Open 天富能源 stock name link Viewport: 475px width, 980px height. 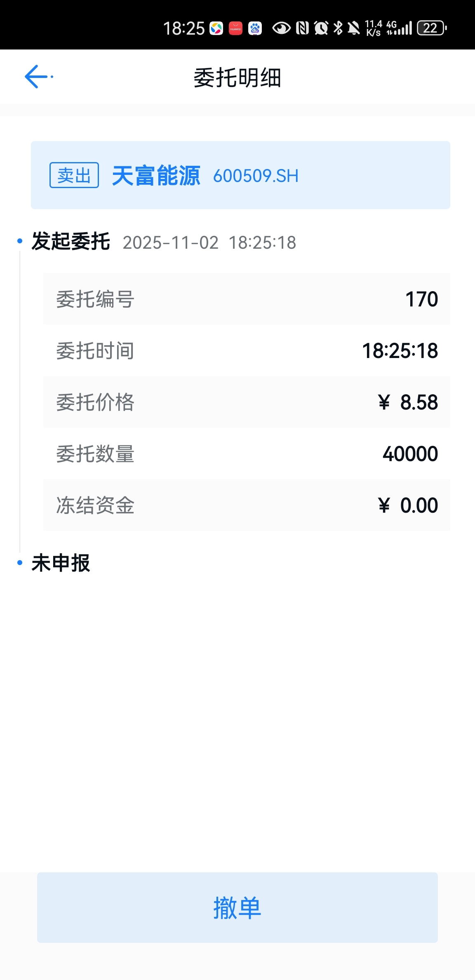156,176
